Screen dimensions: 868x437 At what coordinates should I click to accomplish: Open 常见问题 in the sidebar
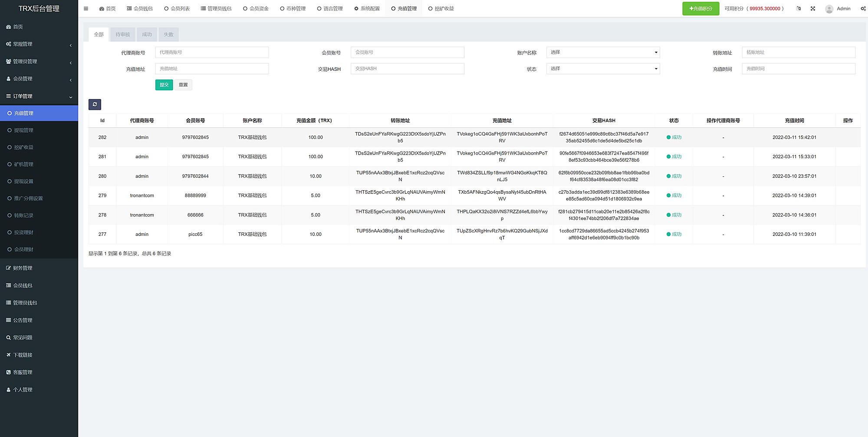point(23,338)
